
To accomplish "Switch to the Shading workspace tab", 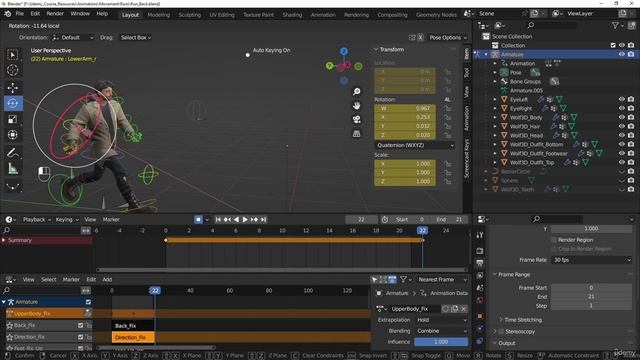I will pyautogui.click(x=292, y=15).
